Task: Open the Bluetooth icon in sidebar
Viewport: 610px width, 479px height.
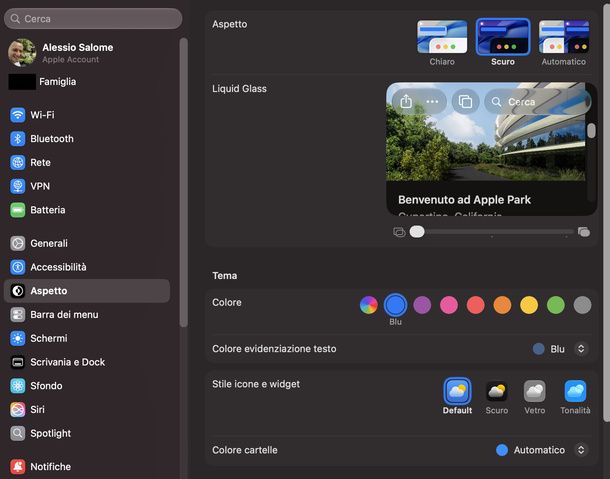Action: coord(18,139)
